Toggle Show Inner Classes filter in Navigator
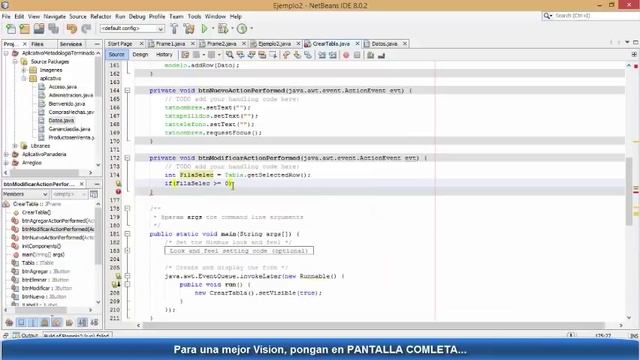Viewport: 640px width, 360px height. (x=57, y=323)
